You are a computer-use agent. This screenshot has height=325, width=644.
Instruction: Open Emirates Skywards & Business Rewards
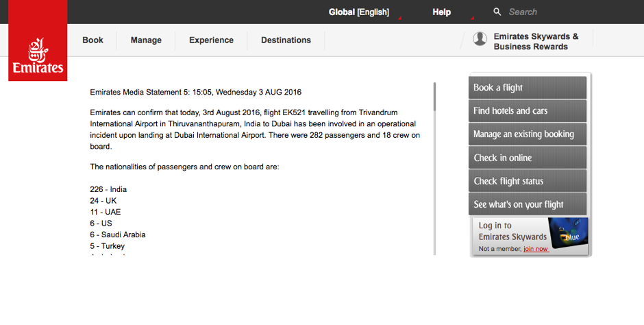[536, 42]
